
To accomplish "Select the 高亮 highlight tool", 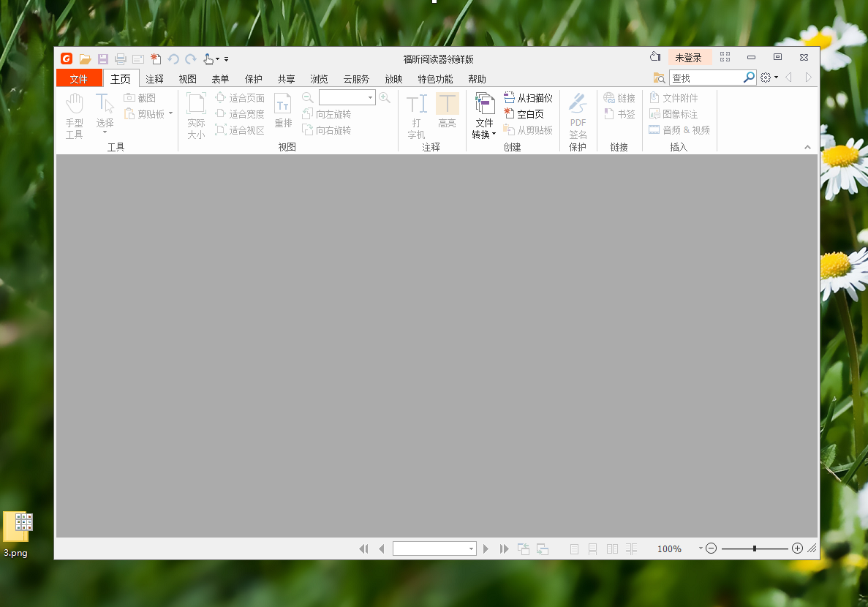I will pyautogui.click(x=448, y=110).
